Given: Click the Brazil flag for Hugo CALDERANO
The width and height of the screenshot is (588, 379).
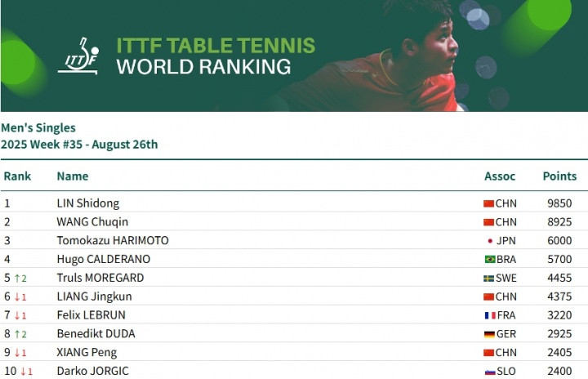Looking at the screenshot, I should [x=490, y=260].
